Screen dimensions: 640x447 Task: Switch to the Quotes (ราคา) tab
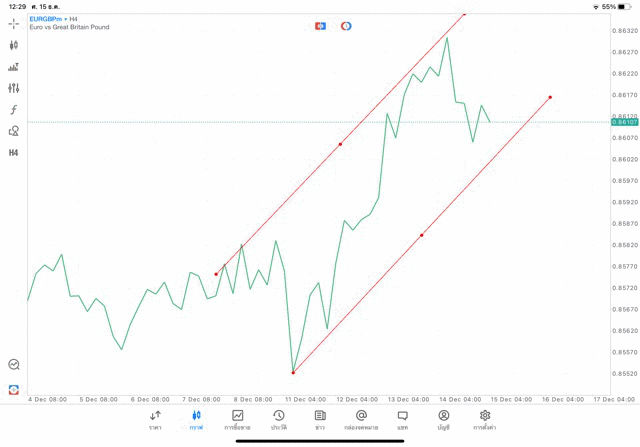tap(155, 420)
